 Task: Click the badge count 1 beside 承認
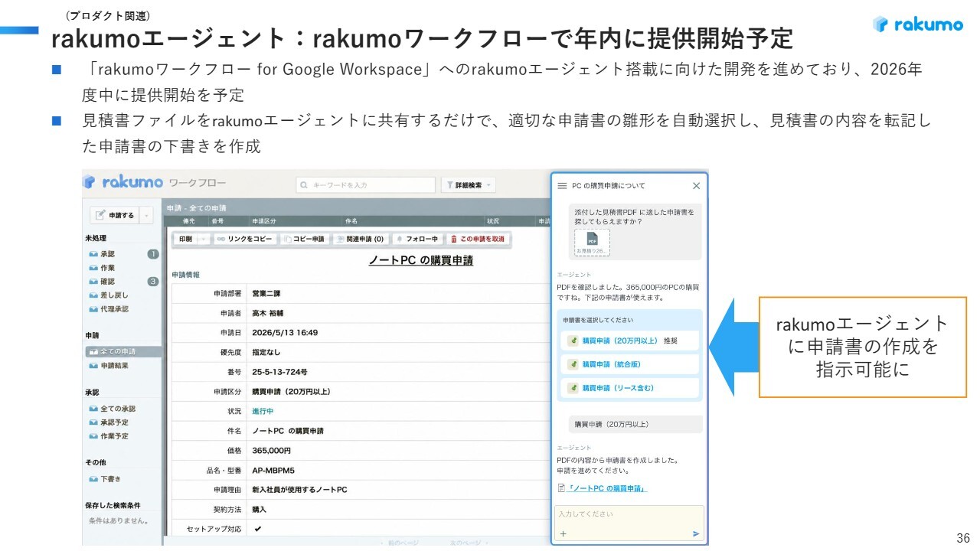pos(153,254)
